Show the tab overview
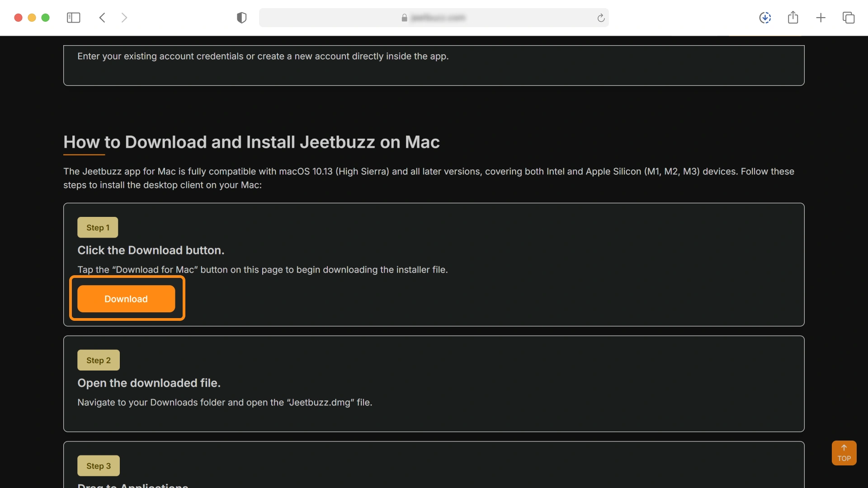The width and height of the screenshot is (868, 488). (x=849, y=18)
